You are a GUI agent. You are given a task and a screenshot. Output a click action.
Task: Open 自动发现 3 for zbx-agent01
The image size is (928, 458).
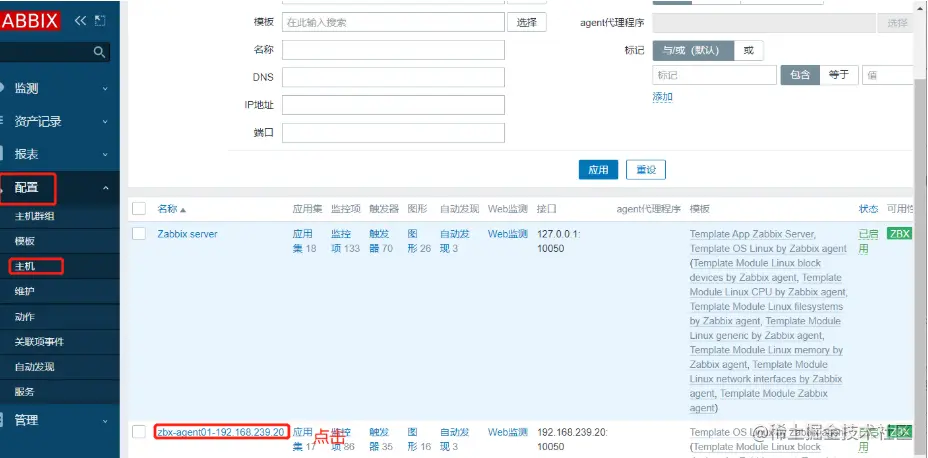pyautogui.click(x=455, y=439)
